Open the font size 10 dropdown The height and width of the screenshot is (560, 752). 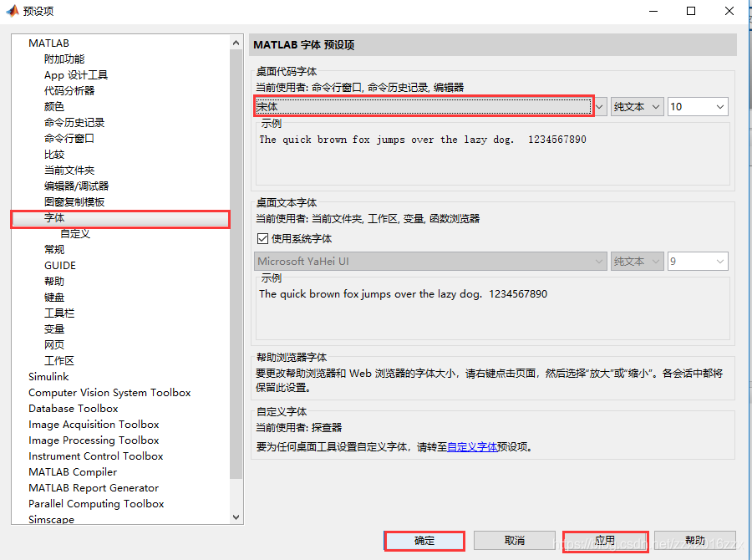pyautogui.click(x=698, y=107)
